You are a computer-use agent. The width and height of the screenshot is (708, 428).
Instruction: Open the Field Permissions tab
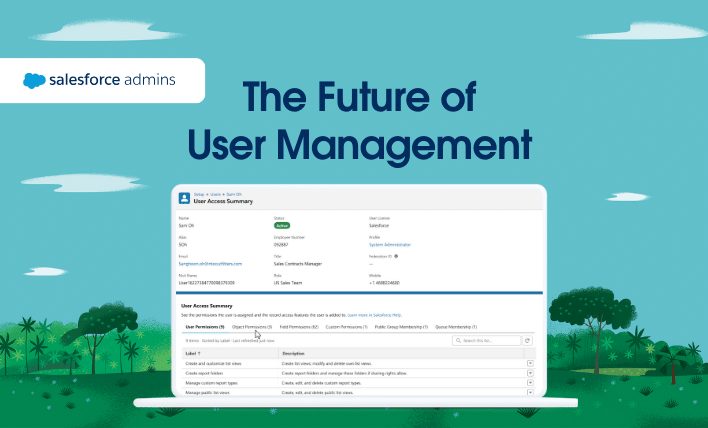pyautogui.click(x=299, y=327)
